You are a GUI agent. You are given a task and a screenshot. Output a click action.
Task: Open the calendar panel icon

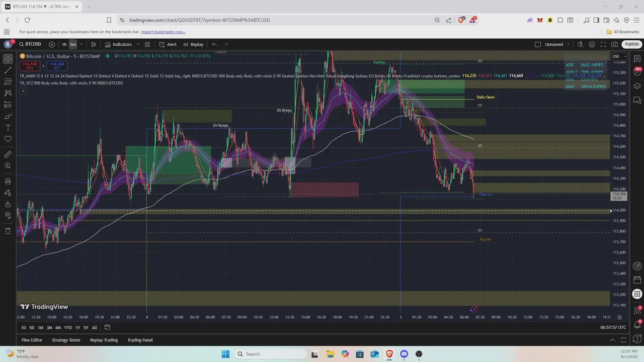coord(637,280)
